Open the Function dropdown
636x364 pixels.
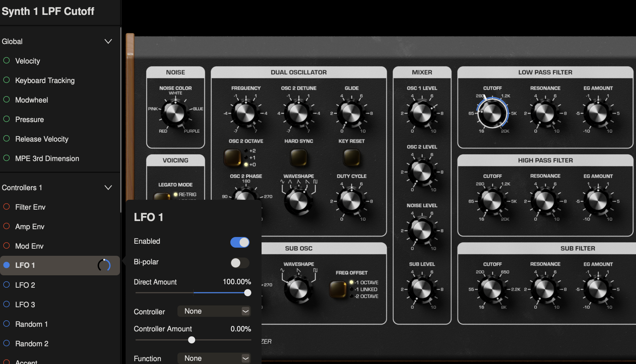click(214, 358)
